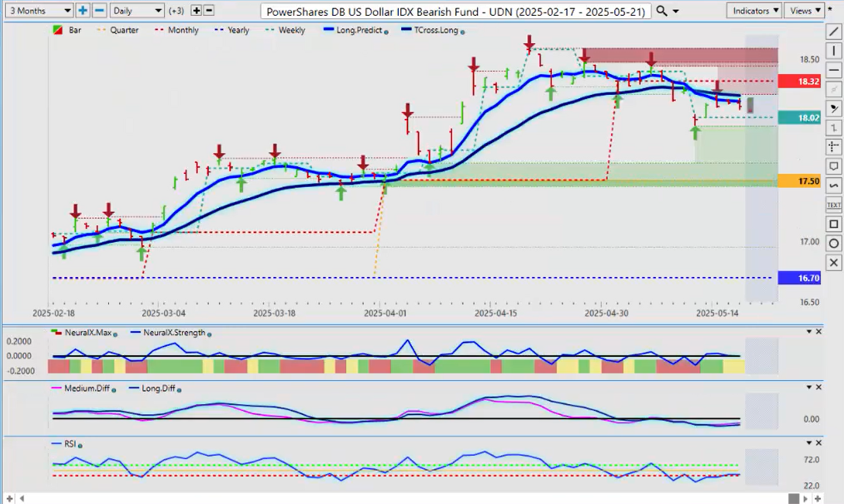Click the Quarter legend entry
The height and width of the screenshot is (504, 844).
coord(118,30)
